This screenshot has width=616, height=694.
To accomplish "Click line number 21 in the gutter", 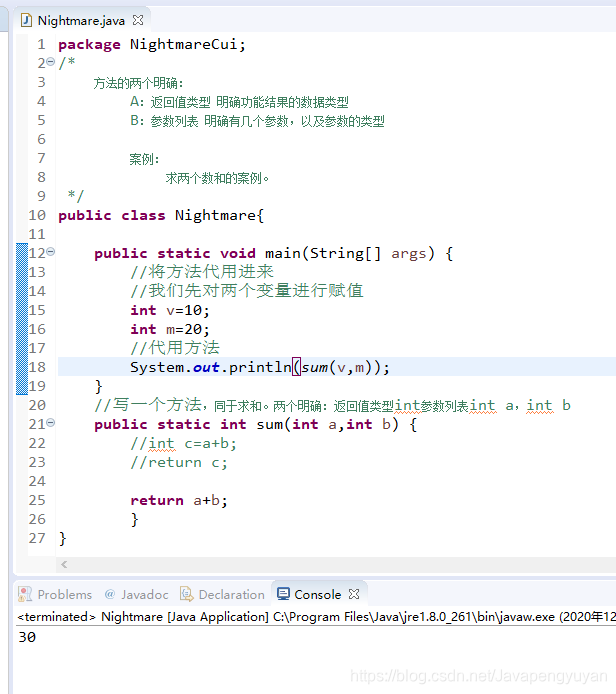I will coord(37,424).
